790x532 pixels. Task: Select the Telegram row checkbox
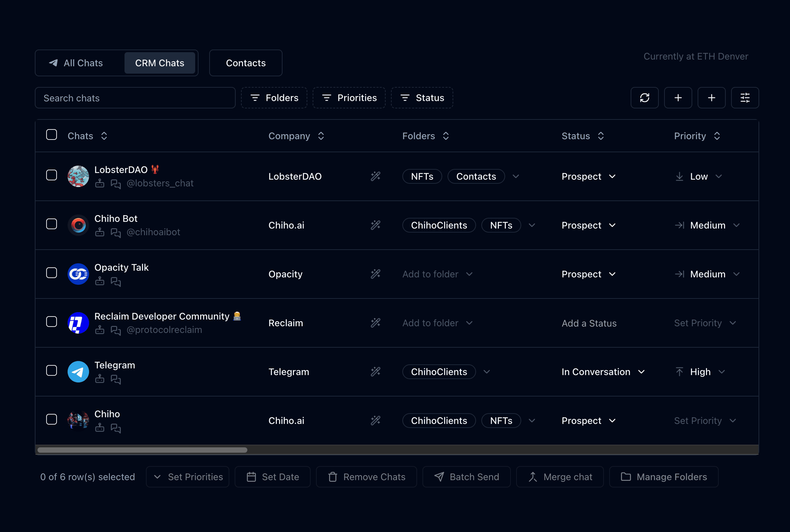pyautogui.click(x=52, y=370)
